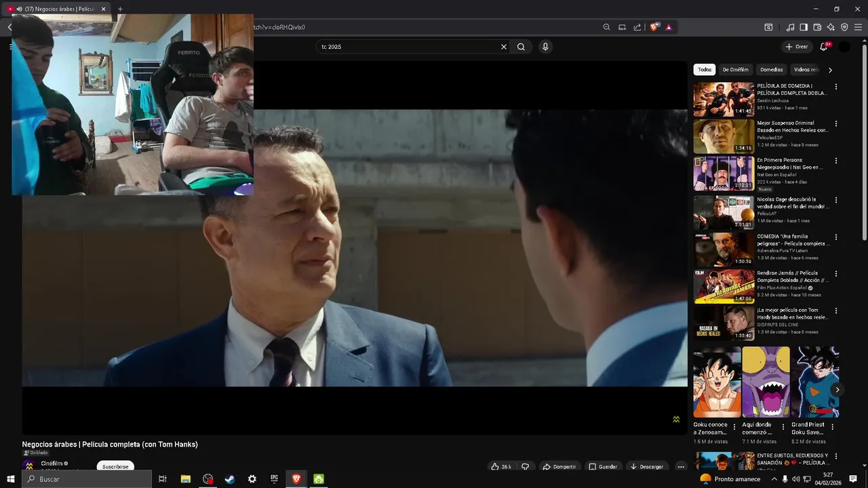
Task: Open the taskbar volume speaker icon
Action: 795,479
